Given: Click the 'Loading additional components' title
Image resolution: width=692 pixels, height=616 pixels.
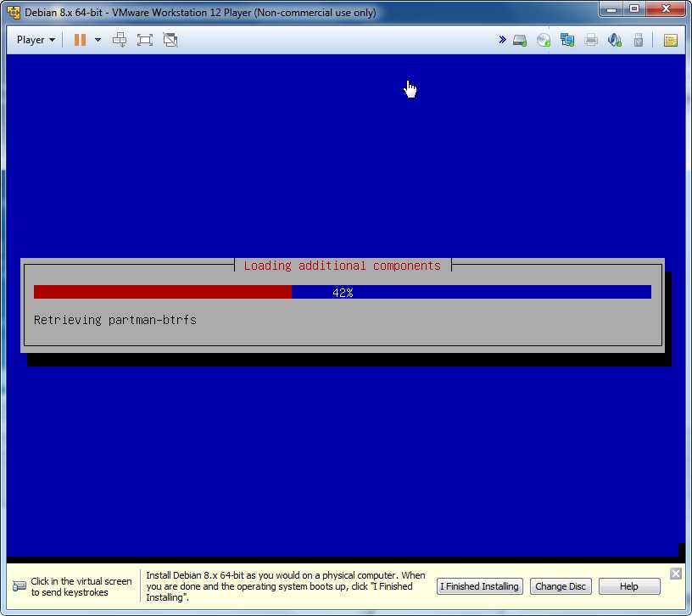Looking at the screenshot, I should (343, 266).
